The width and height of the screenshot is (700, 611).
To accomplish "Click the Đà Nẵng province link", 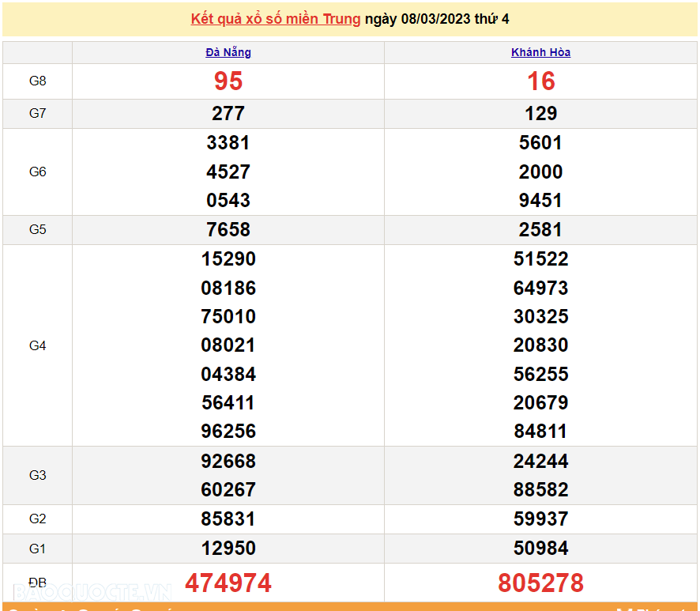I will pos(228,53).
